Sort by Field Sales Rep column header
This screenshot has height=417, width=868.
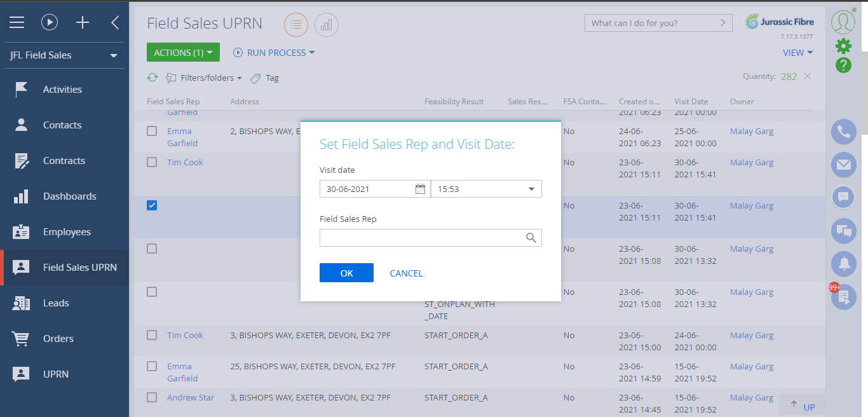click(173, 102)
